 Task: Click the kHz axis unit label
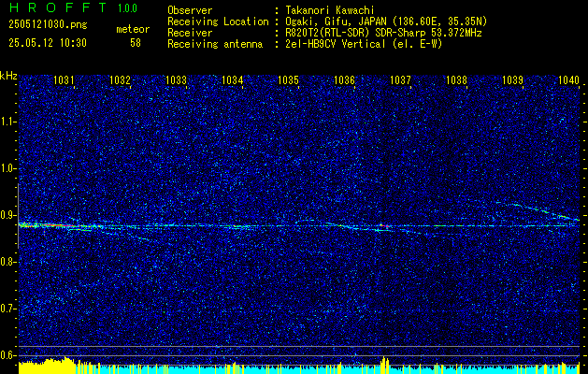tap(8, 76)
